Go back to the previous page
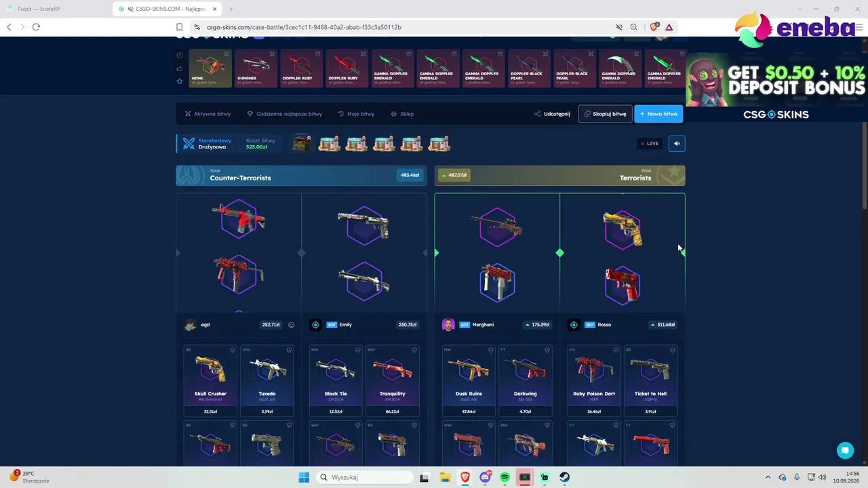 (9, 27)
